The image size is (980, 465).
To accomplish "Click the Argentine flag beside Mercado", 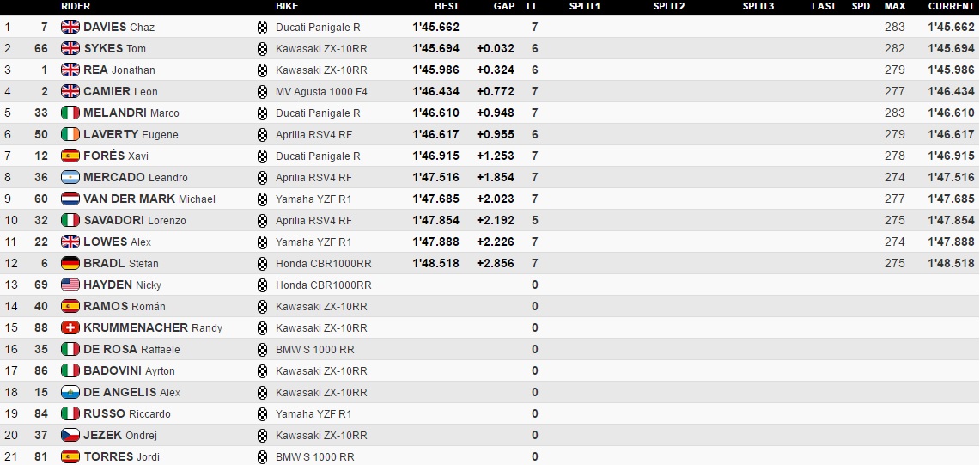I will click(x=70, y=177).
